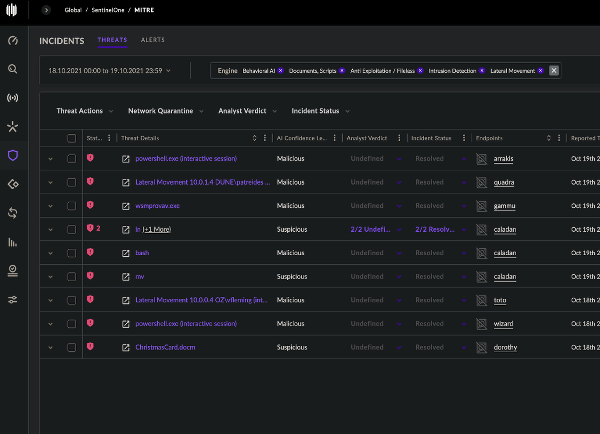Expand the breadcrumb scope arrow button
Image resolution: width=600 pixels, height=434 pixels.
click(46, 10)
